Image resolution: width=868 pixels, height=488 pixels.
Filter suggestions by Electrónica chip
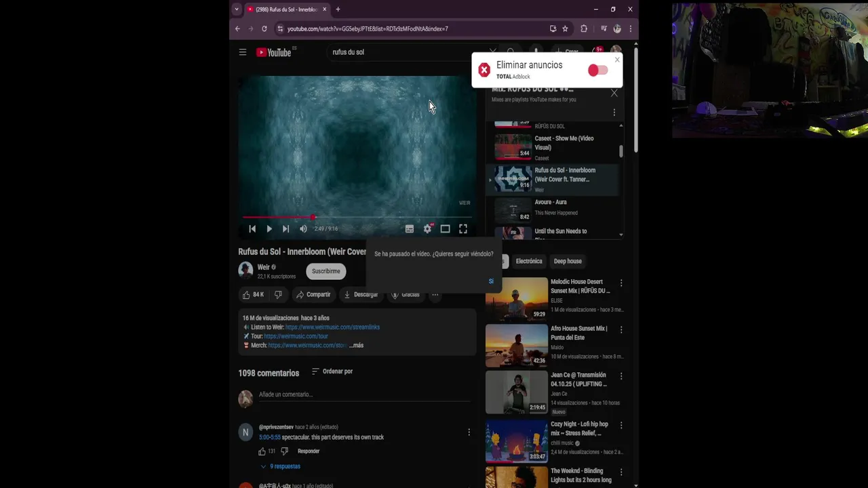point(529,261)
